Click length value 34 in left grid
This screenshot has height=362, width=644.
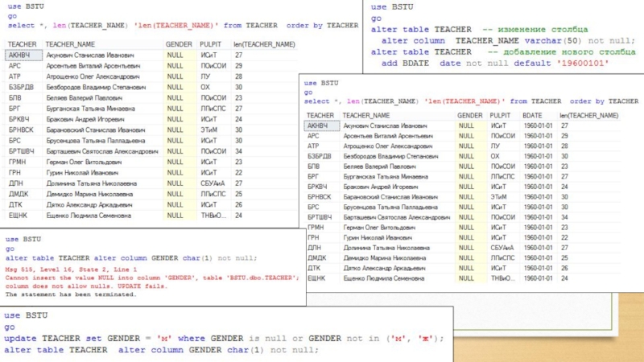coord(238,150)
